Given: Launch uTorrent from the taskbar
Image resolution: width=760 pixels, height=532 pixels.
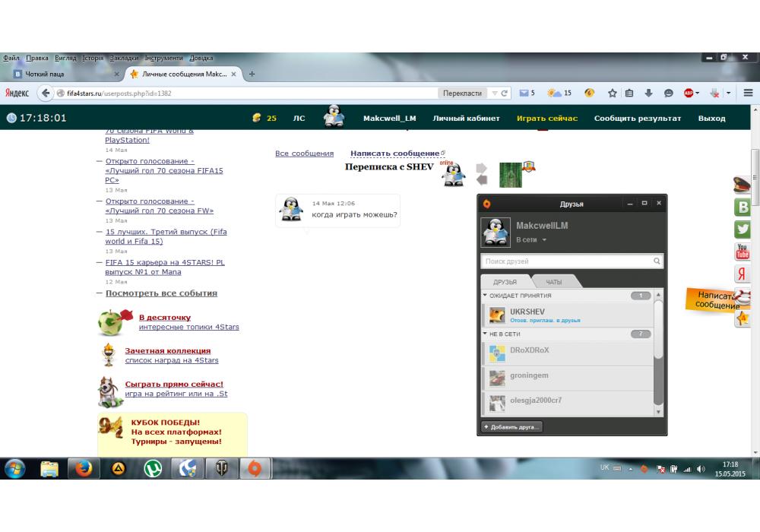Looking at the screenshot, I should point(154,468).
